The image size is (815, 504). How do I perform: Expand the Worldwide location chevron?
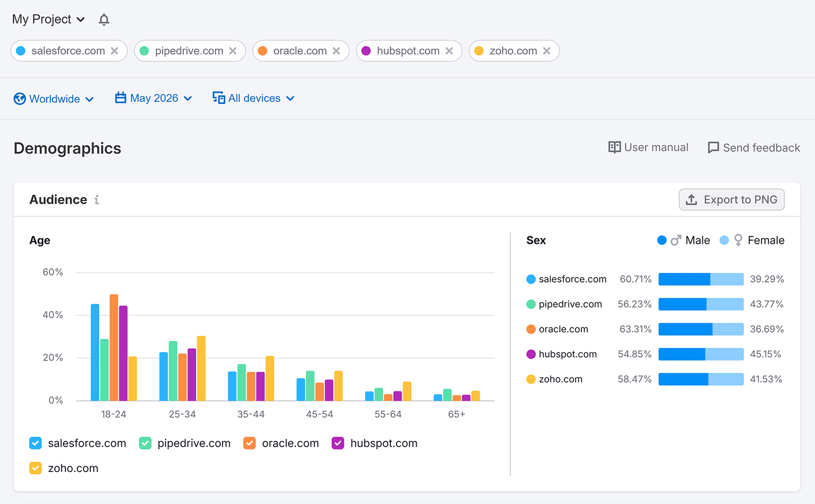point(90,99)
